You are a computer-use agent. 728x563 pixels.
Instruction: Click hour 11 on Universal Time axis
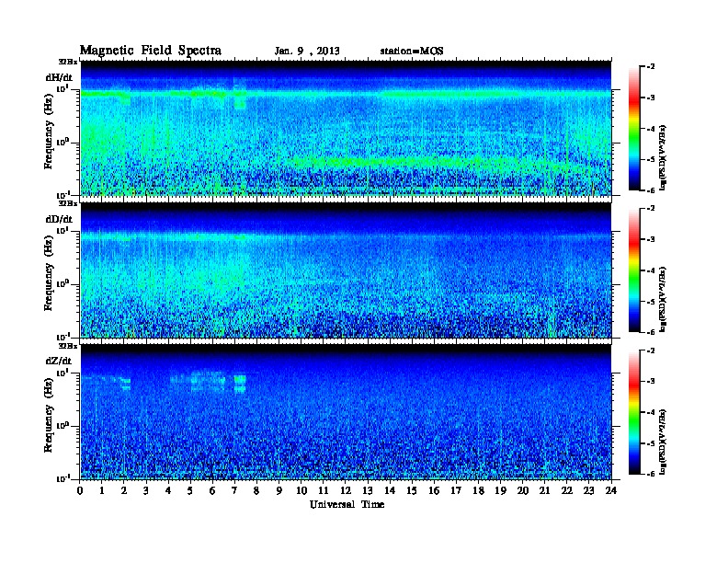[x=324, y=491]
